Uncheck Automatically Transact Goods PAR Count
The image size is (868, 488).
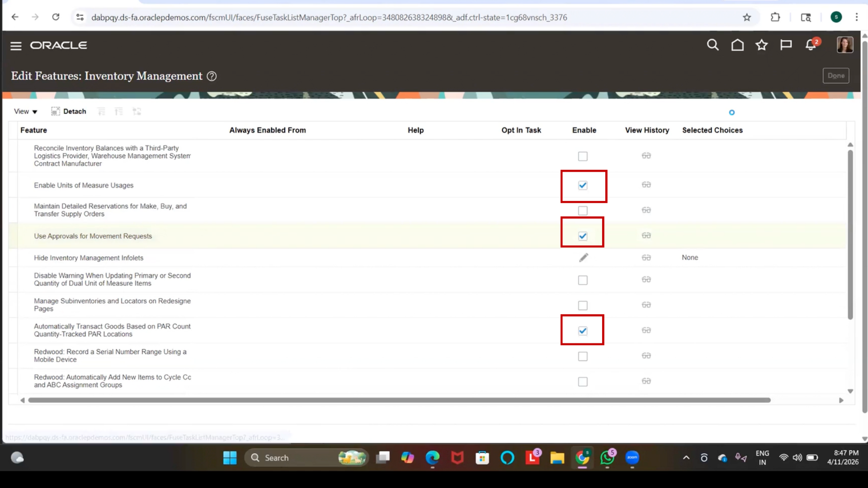(583, 331)
